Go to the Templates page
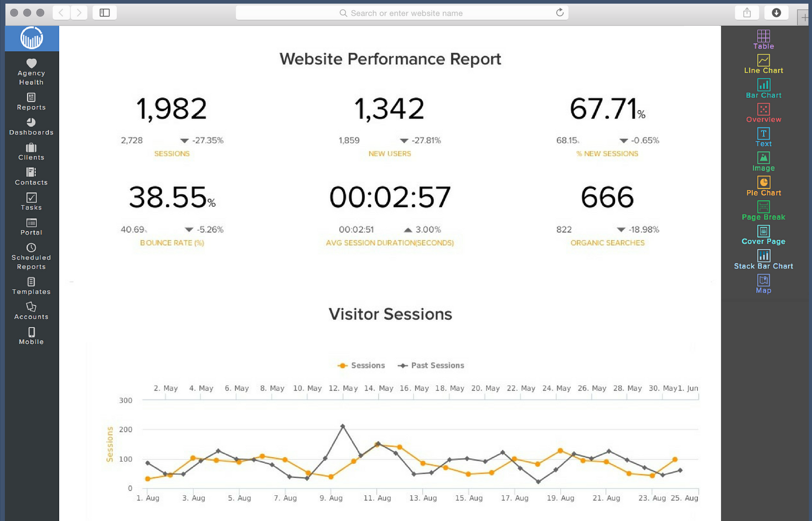Image resolution: width=812 pixels, height=521 pixels. (x=31, y=286)
